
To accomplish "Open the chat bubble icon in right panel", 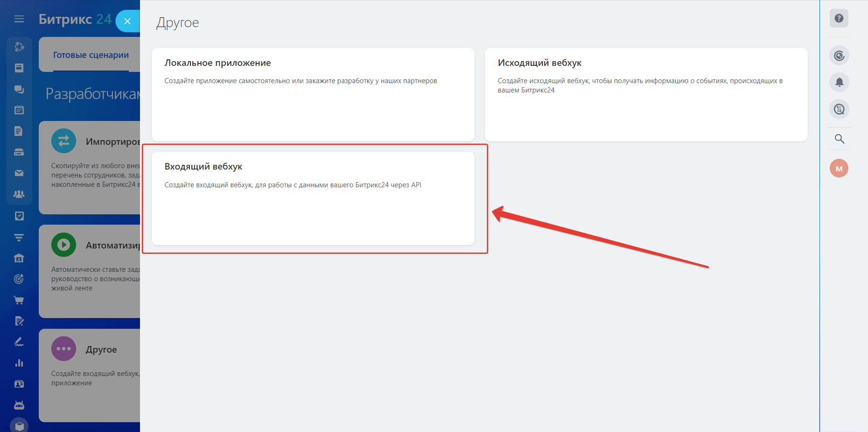I will point(839,109).
